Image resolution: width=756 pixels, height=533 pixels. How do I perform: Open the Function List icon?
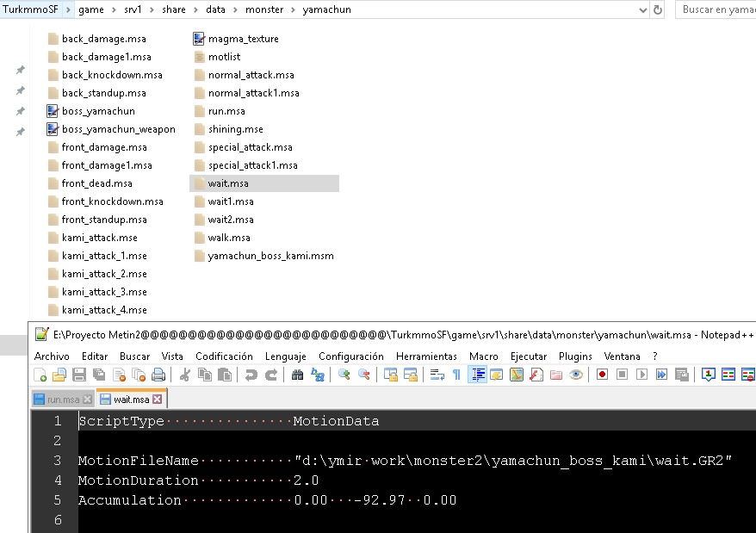[536, 375]
